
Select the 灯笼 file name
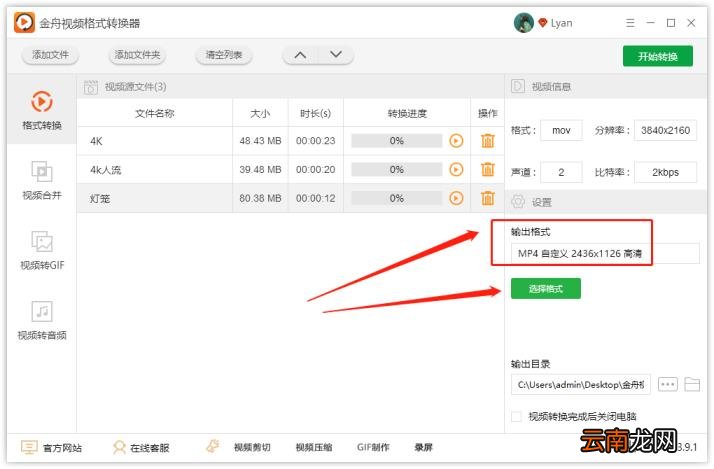[x=100, y=199]
